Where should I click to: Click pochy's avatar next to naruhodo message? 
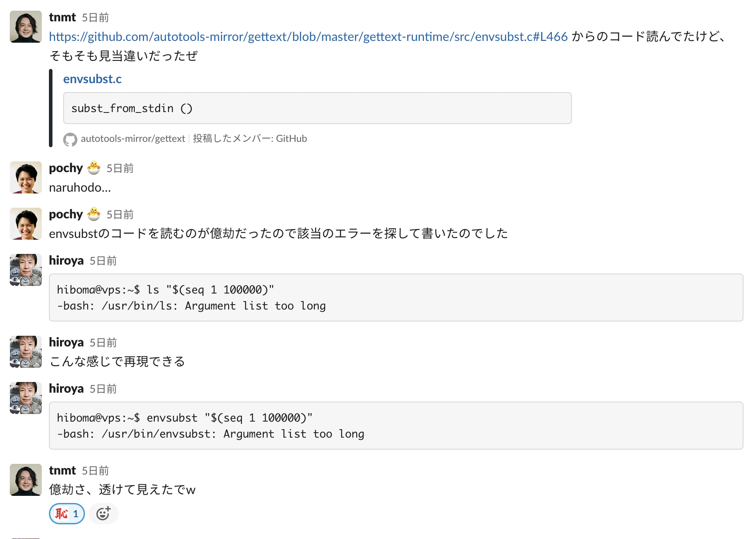(25, 177)
